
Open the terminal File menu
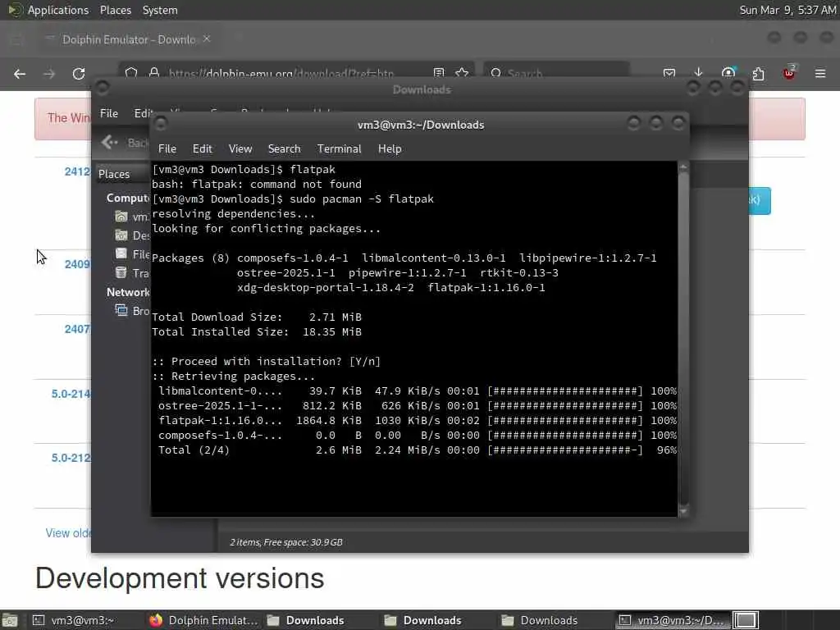167,149
